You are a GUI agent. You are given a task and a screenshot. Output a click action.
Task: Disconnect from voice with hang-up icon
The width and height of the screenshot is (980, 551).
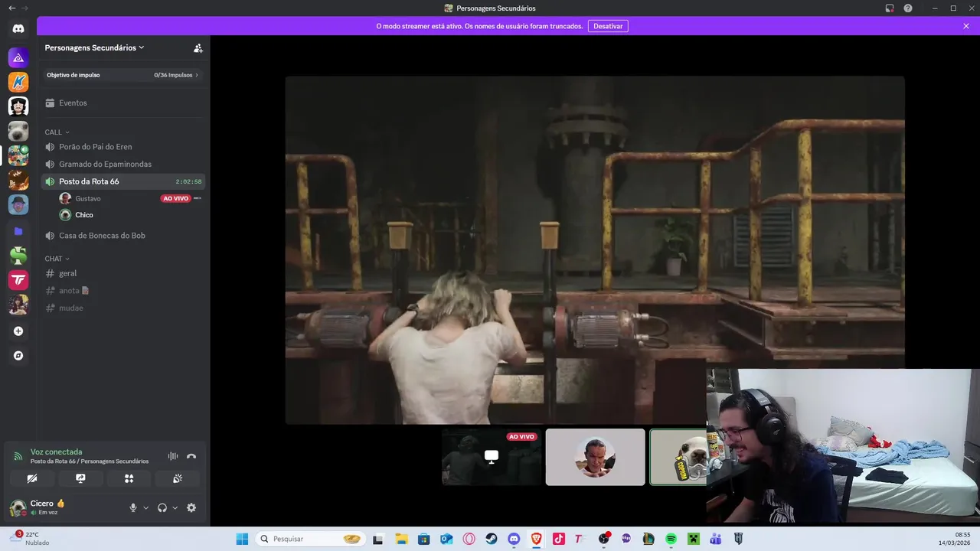click(191, 456)
